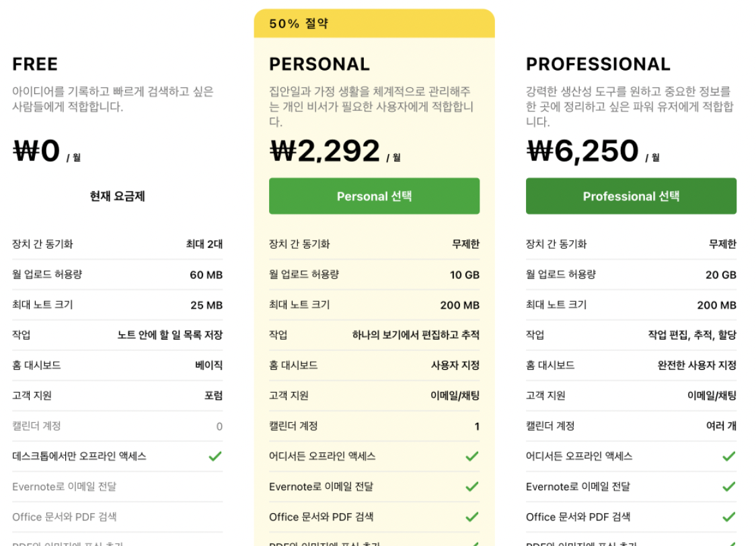The image size is (756, 546).
Task: Select 현재 요금제 under the Free plan
Action: point(117,196)
